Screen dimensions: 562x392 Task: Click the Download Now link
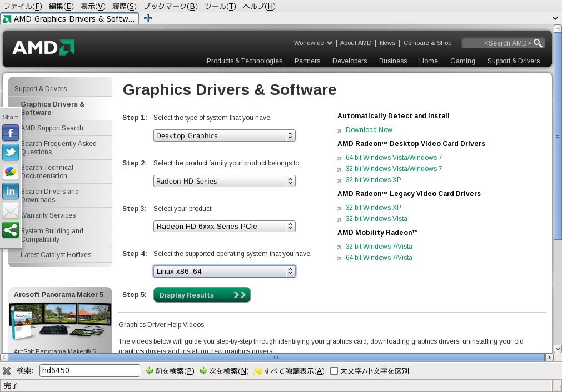(x=369, y=129)
